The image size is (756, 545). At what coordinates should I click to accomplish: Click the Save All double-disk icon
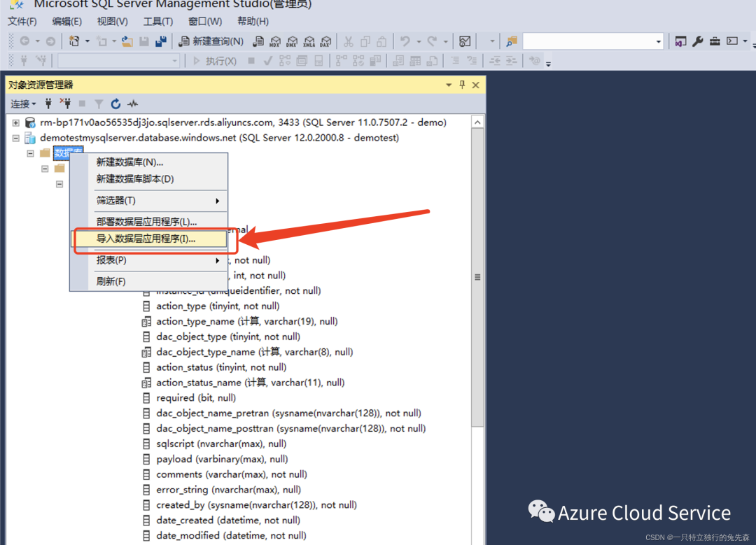(161, 41)
